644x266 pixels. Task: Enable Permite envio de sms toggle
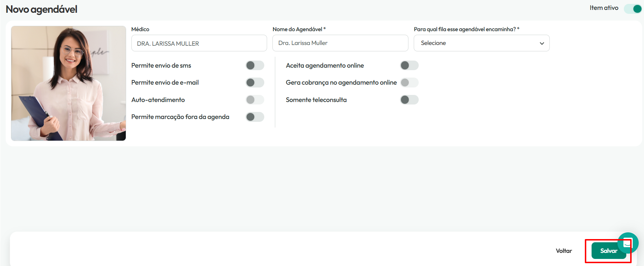click(255, 65)
